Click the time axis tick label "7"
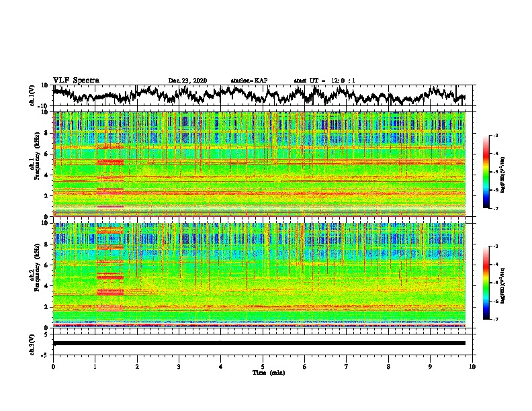 347,367
